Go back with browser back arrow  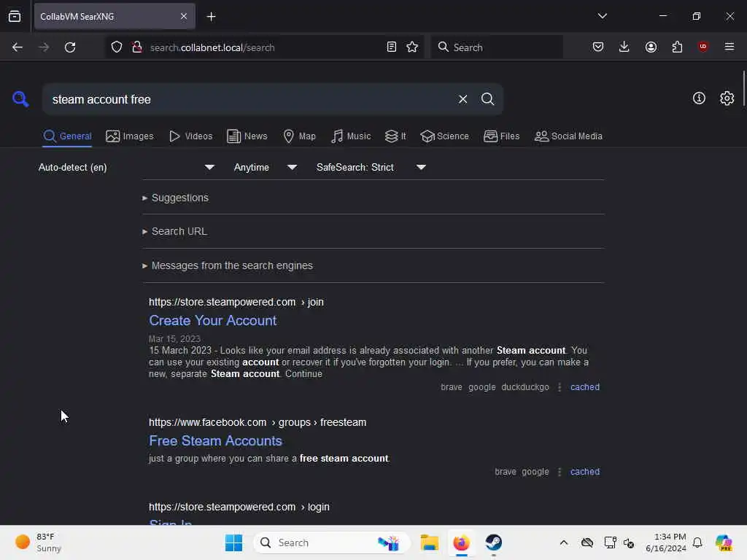18,47
